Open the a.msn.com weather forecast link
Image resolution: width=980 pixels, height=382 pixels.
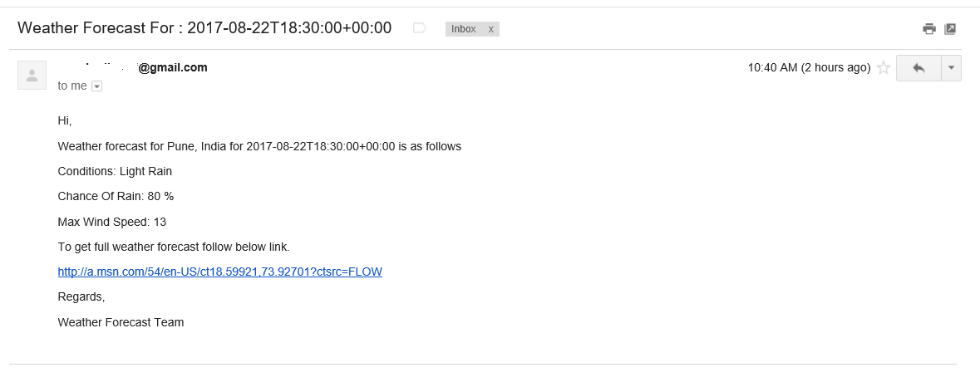click(x=220, y=272)
